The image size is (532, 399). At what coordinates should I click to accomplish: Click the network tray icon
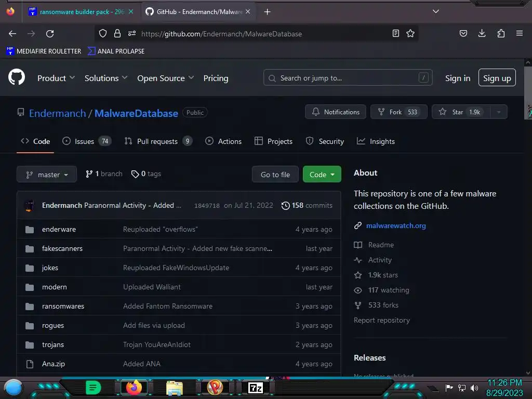point(462,388)
